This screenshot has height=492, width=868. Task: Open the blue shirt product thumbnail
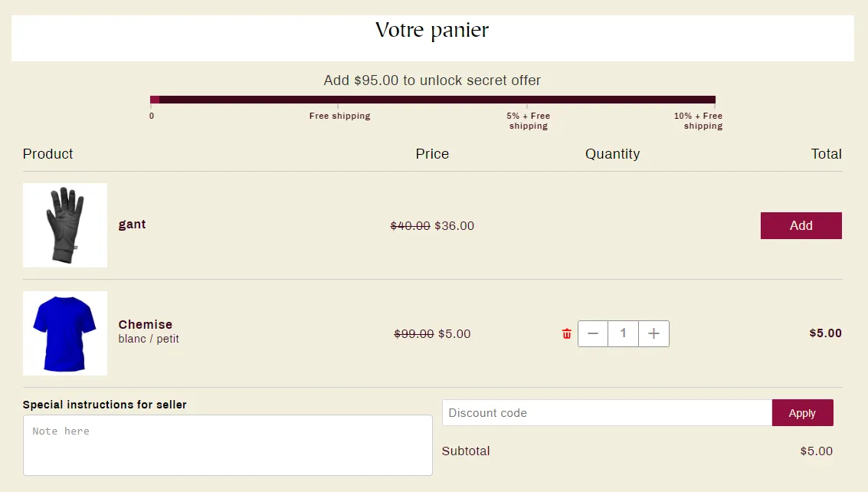pyautogui.click(x=65, y=333)
